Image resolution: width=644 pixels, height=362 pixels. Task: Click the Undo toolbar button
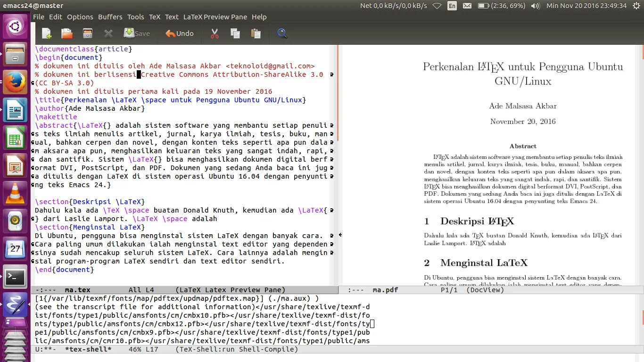click(x=179, y=33)
